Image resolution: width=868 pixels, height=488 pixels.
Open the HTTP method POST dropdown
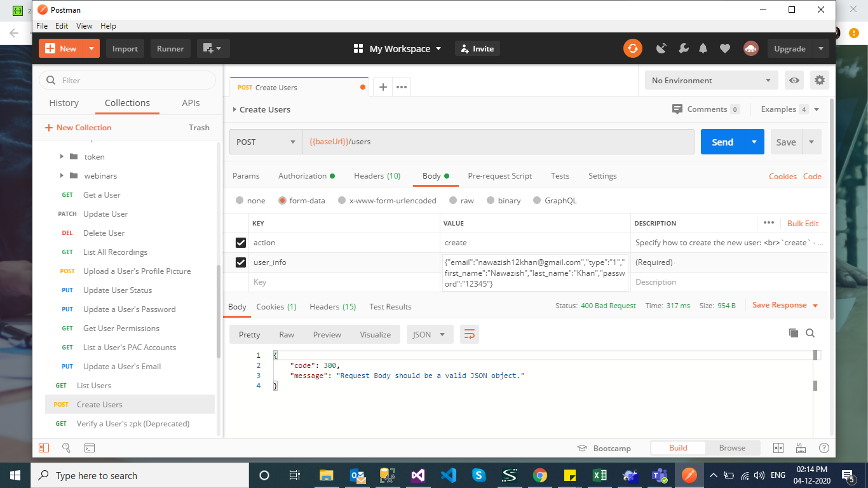(x=266, y=142)
